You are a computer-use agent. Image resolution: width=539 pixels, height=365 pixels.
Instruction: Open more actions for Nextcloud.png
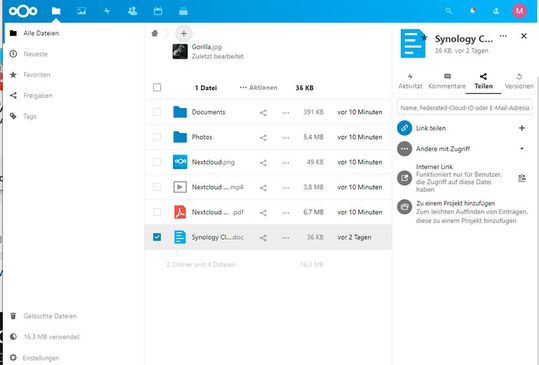[285, 163]
